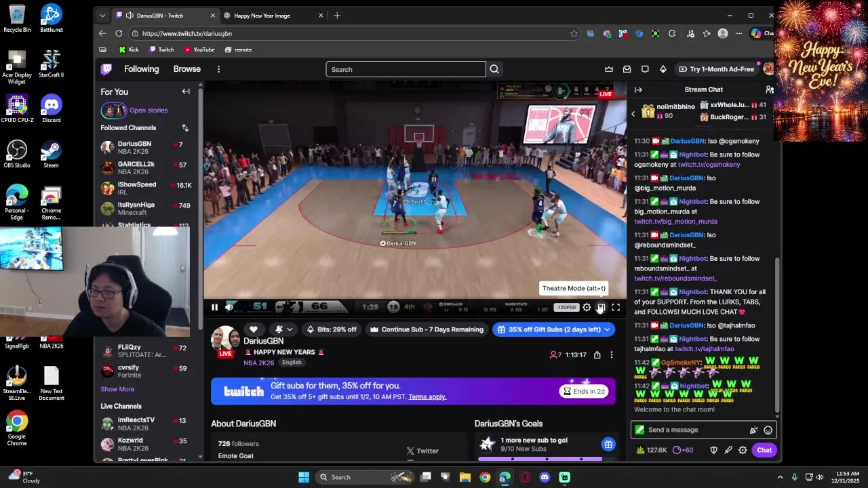The height and width of the screenshot is (488, 868).
Task: Click the NBA 2K26 category link
Action: click(x=258, y=363)
